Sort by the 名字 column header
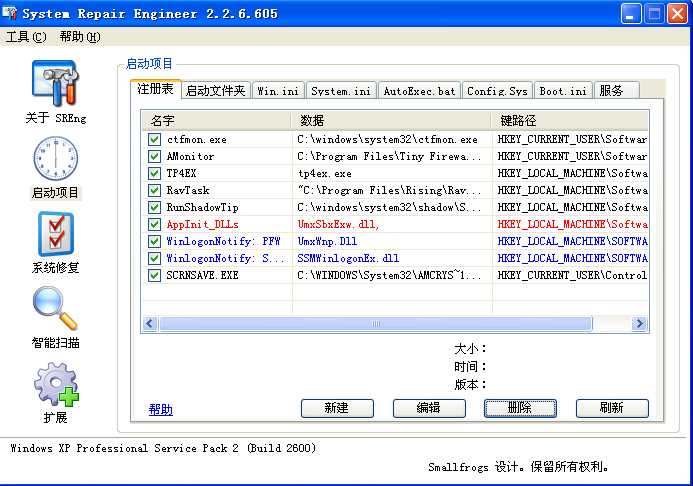 [217, 120]
